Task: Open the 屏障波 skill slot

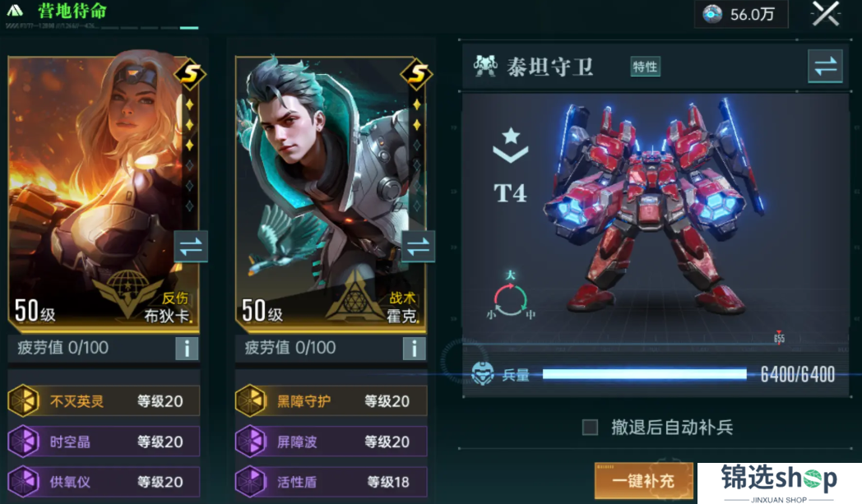Action: (x=331, y=442)
